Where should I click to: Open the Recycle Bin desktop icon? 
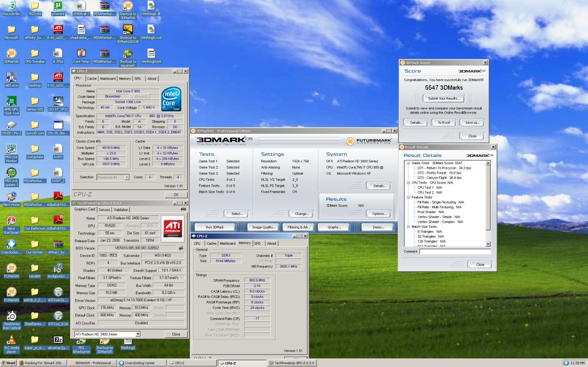(x=11, y=8)
